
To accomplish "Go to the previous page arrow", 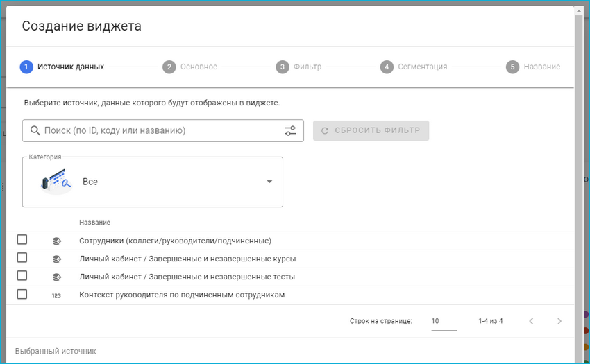I will 531,321.
